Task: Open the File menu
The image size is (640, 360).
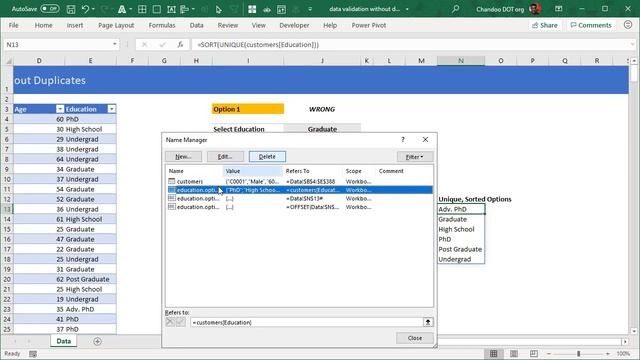Action: [x=13, y=25]
